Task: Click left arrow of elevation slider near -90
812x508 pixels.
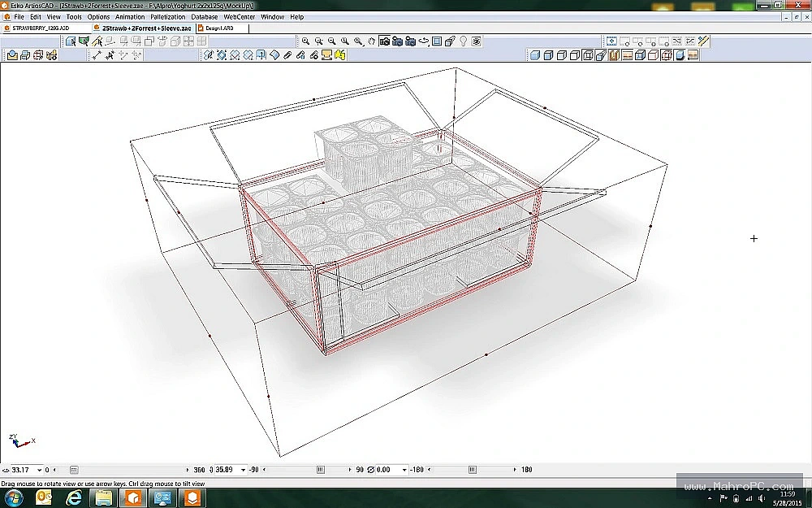Action: click(x=265, y=470)
